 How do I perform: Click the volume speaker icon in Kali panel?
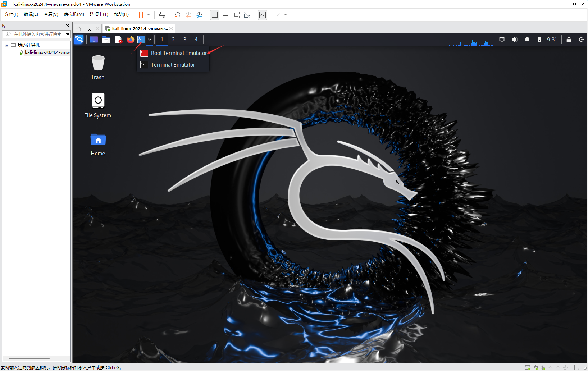514,40
